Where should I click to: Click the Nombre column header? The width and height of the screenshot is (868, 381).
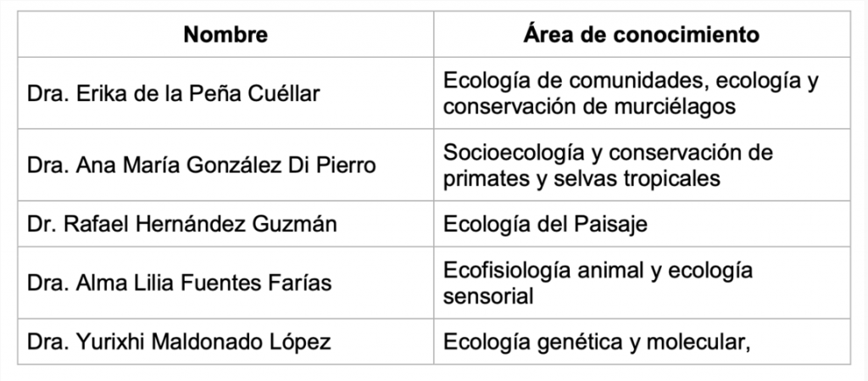point(225,34)
